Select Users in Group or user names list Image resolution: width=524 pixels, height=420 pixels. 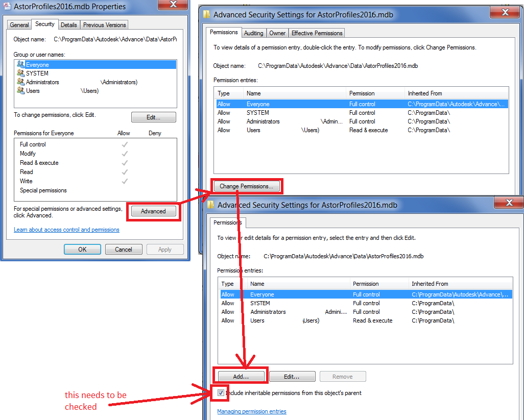tap(96, 90)
